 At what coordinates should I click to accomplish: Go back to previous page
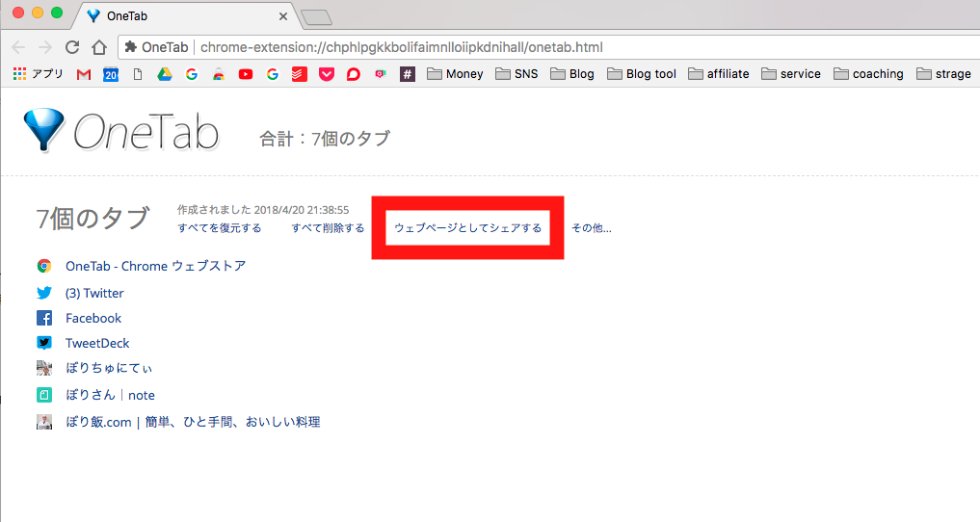click(x=18, y=47)
